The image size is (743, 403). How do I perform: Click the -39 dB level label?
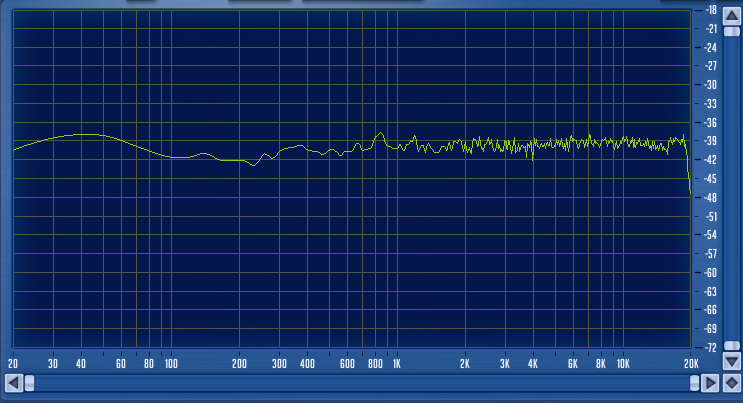[x=710, y=141]
